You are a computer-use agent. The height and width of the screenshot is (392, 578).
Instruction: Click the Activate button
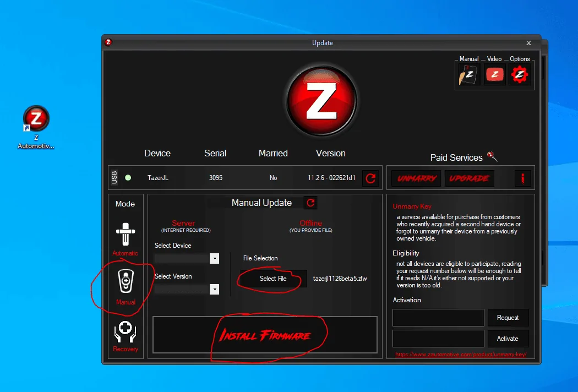tap(508, 339)
